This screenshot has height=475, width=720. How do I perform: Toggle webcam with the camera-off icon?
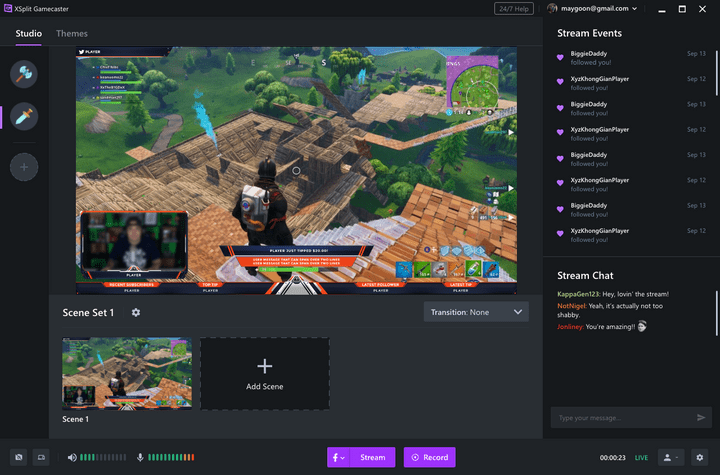pos(18,457)
